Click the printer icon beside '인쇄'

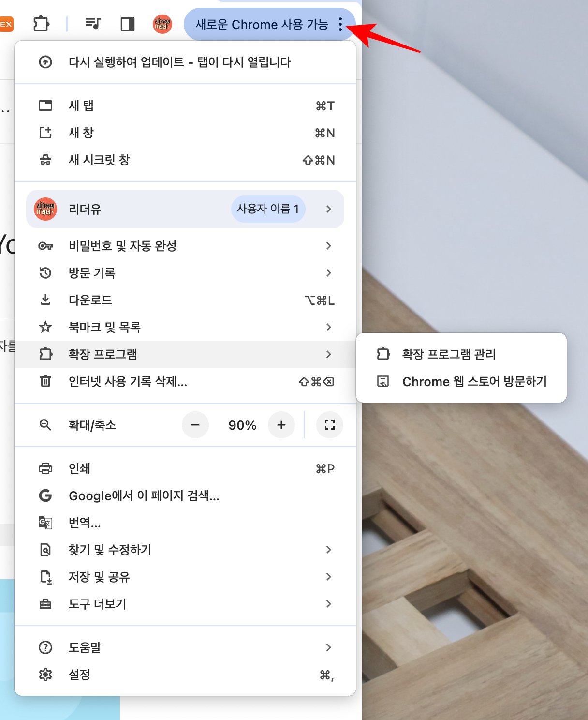point(45,468)
